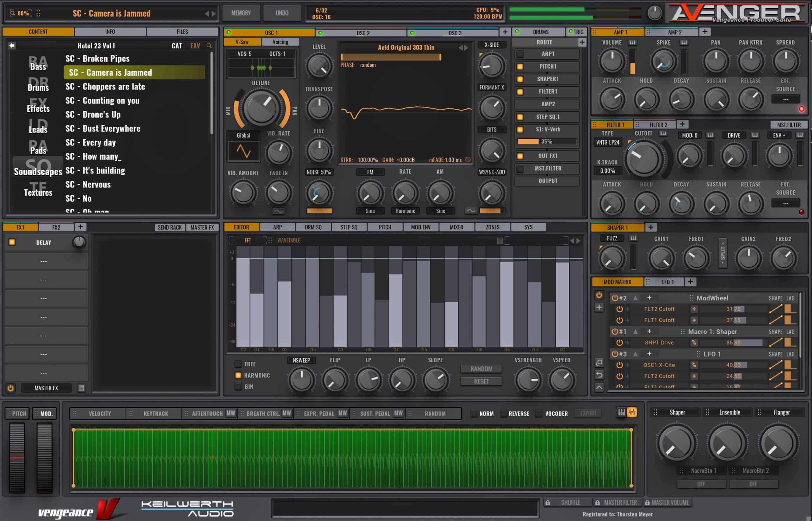
Task: Click the RESET button in editor
Action: click(481, 381)
